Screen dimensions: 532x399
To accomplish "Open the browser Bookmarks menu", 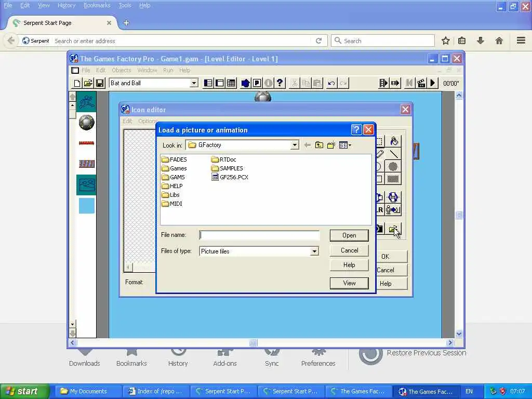I will click(97, 5).
